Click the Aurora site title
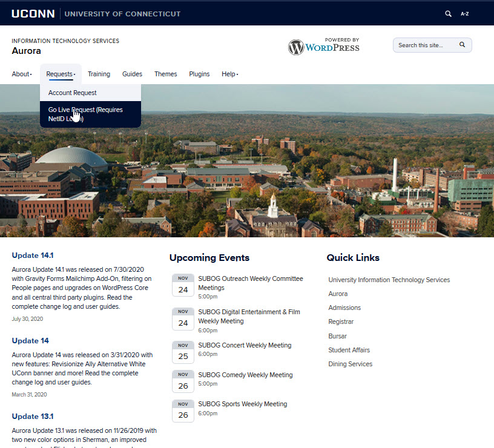 point(27,51)
